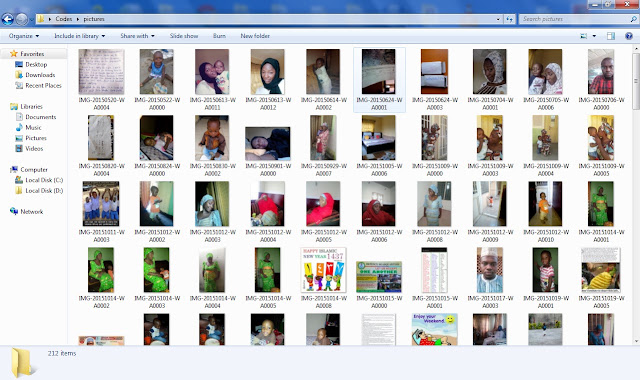Select thumbnail IMG-20151011-WA0003
Screen dimensions: 640x380
[x=101, y=204]
